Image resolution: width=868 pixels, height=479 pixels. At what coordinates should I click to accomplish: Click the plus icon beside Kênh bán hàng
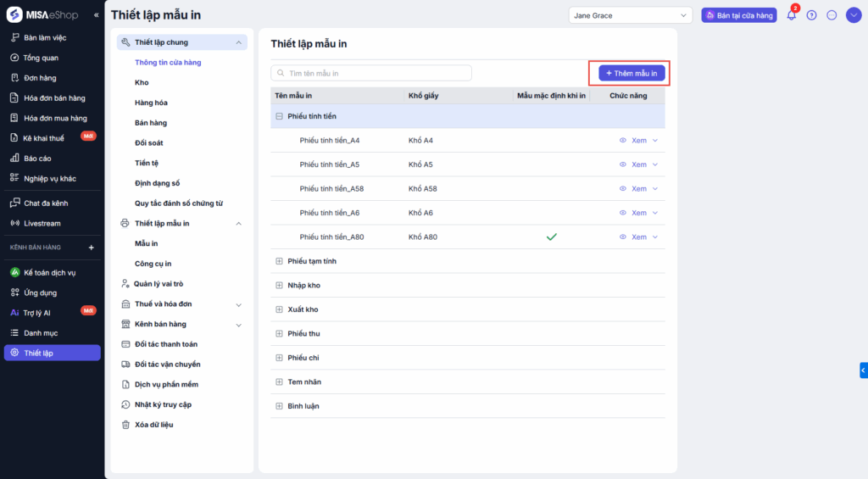tap(92, 248)
